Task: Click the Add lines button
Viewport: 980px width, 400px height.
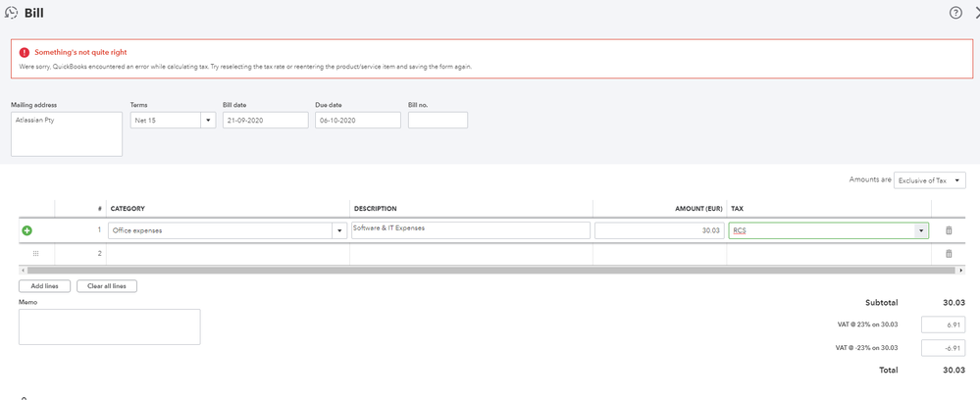Action: click(x=44, y=286)
